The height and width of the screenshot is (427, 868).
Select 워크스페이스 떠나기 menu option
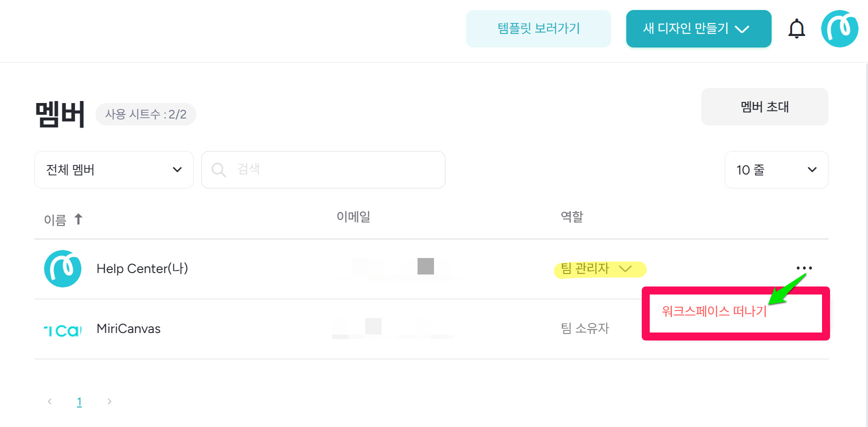click(x=714, y=311)
